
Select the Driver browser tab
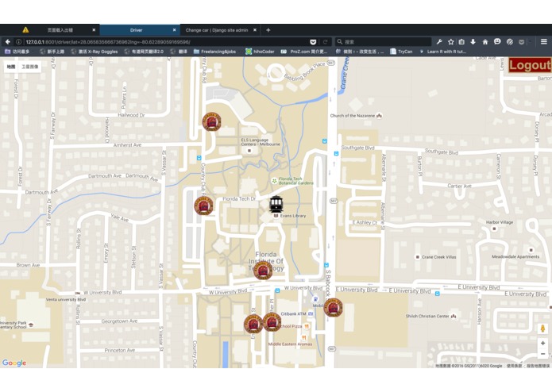coord(140,30)
